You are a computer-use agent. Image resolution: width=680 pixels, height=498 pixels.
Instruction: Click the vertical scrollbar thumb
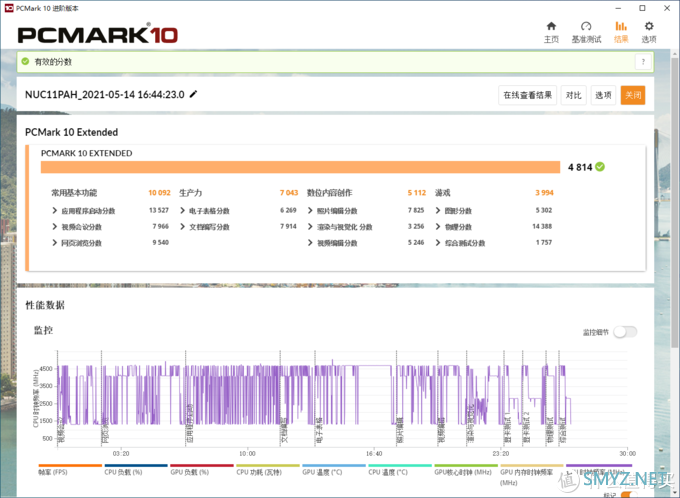pyautogui.click(x=675, y=202)
